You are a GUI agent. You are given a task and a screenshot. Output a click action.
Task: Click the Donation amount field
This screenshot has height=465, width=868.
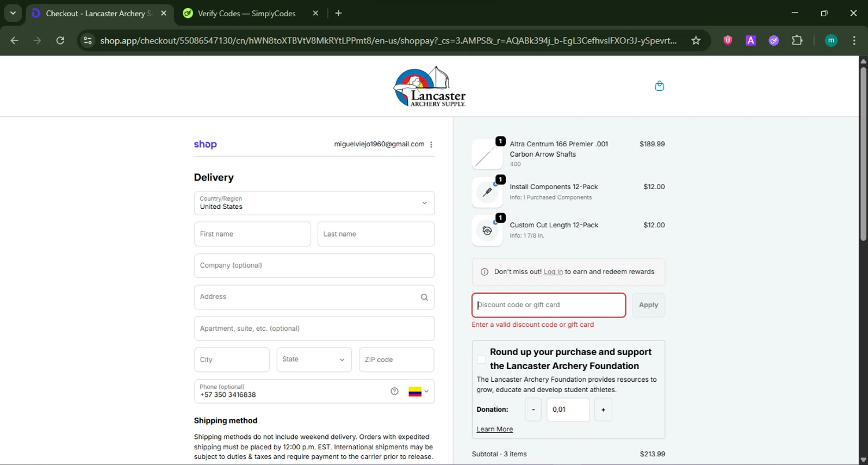click(x=568, y=409)
